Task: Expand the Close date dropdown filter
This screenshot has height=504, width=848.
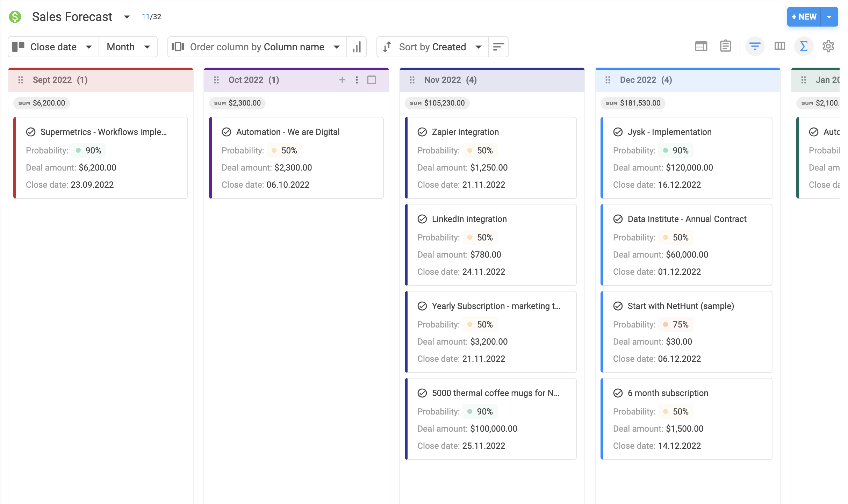Action: pyautogui.click(x=88, y=47)
